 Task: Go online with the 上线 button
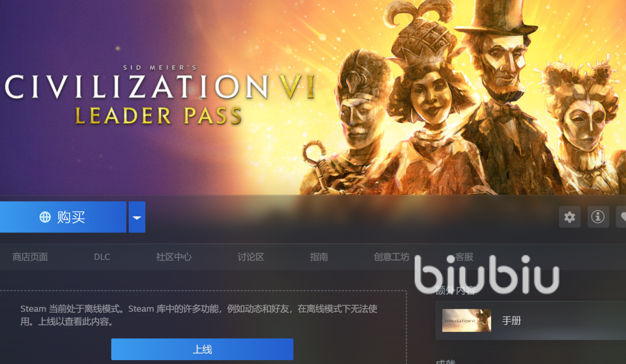tap(202, 349)
